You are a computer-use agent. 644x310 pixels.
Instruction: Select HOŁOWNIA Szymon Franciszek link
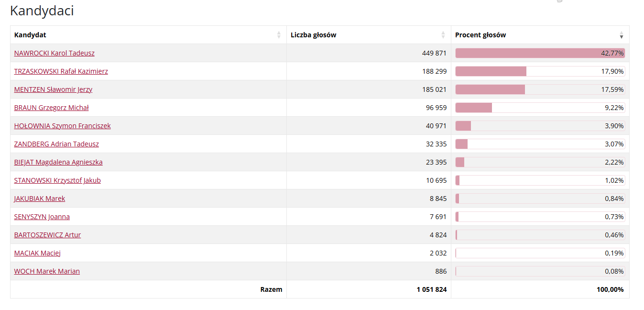pos(62,126)
